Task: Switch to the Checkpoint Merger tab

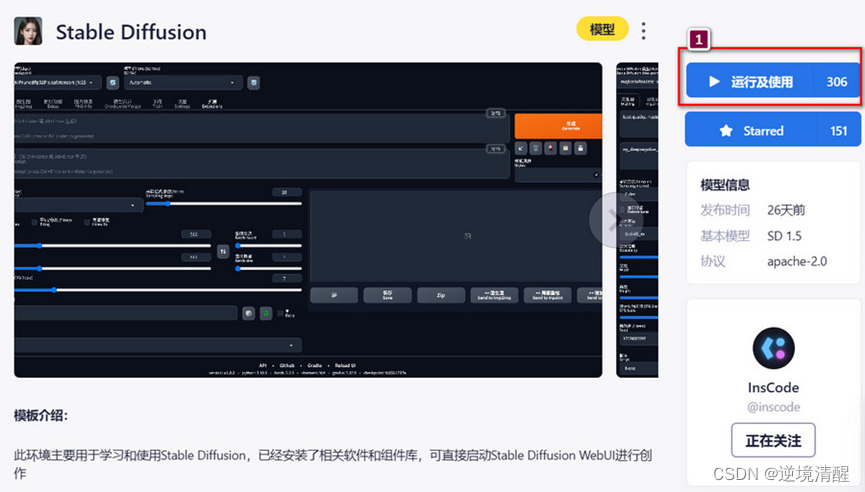Action: pos(123,103)
